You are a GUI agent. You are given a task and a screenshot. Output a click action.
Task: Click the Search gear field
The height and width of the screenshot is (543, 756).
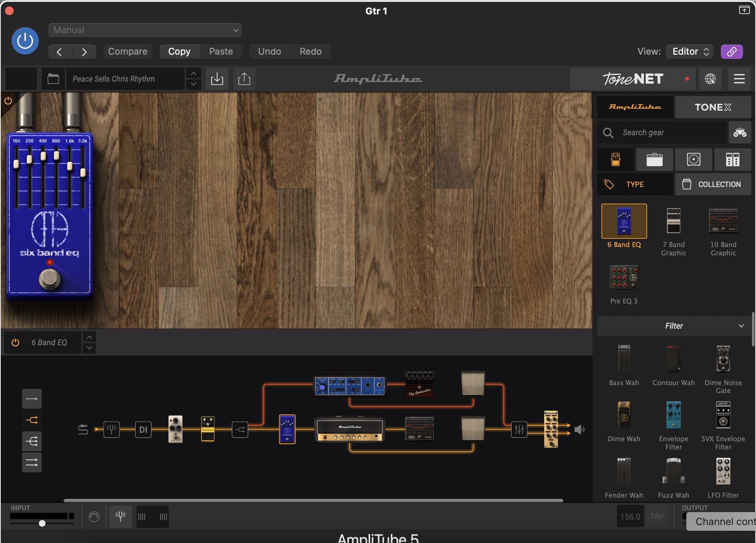[662, 133]
